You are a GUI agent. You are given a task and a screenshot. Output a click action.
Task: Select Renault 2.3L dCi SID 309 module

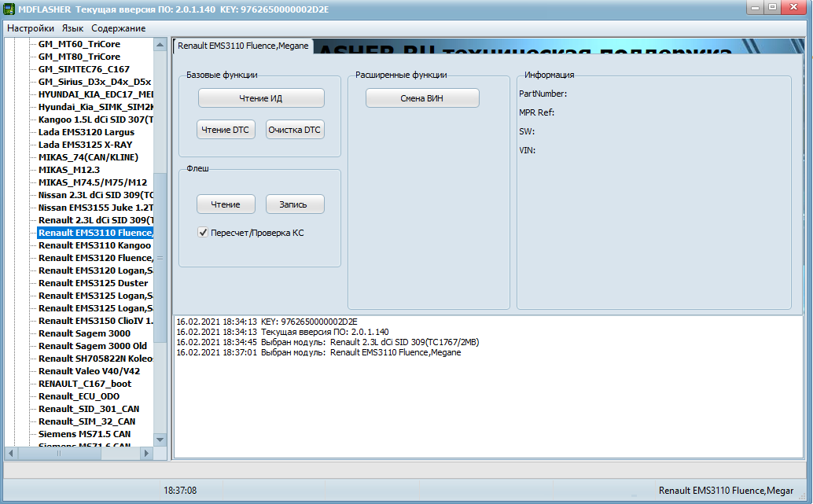[x=96, y=220]
